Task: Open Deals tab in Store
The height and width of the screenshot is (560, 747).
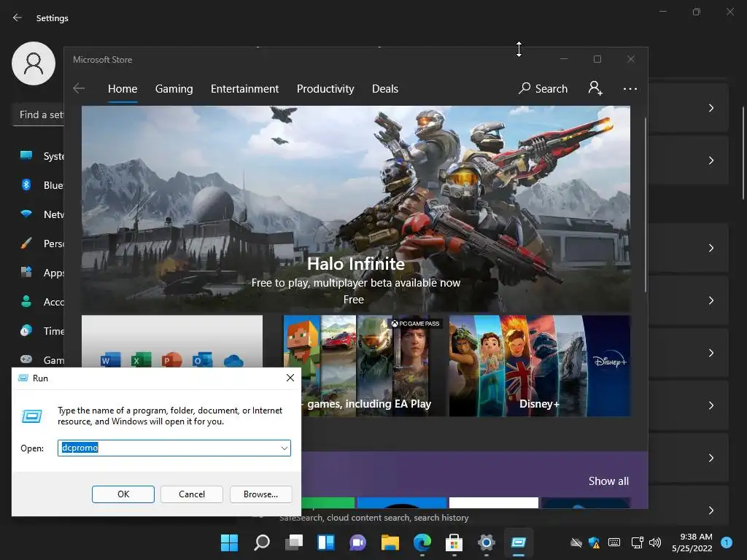Action: point(385,89)
